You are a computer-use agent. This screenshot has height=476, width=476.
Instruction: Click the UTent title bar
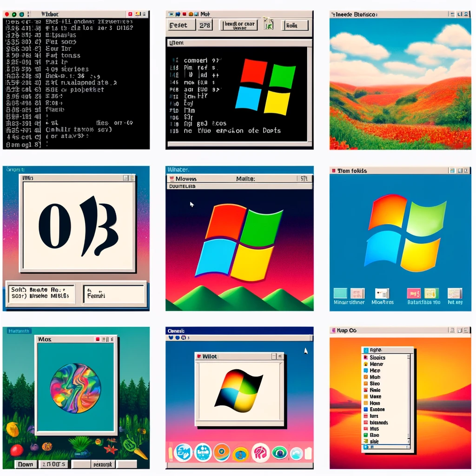239,43
